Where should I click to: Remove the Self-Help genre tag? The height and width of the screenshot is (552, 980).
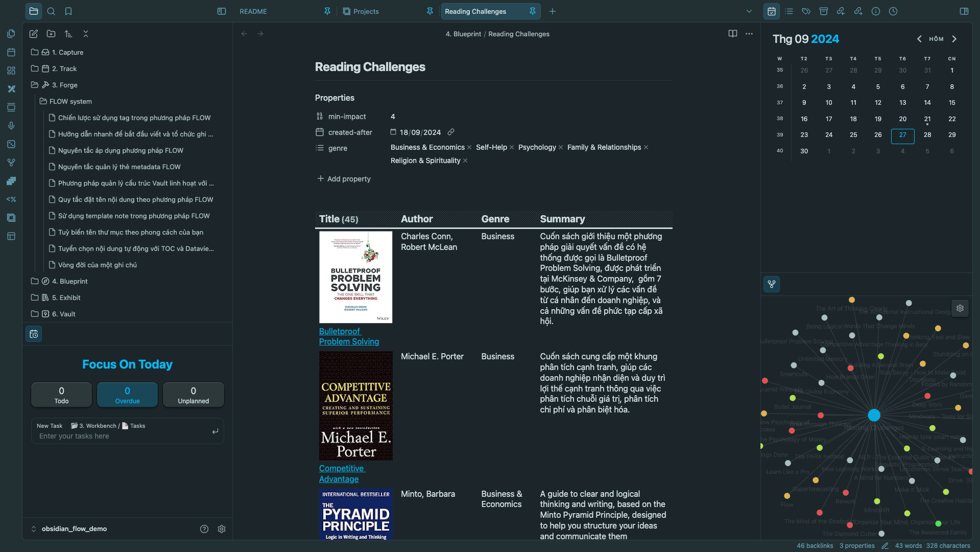click(512, 148)
